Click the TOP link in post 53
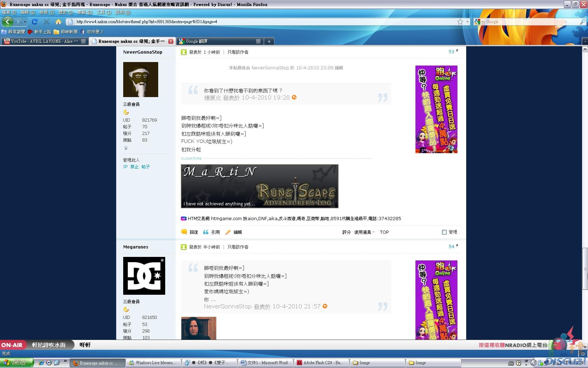Viewport: 588px width, 368px height. pos(384,232)
